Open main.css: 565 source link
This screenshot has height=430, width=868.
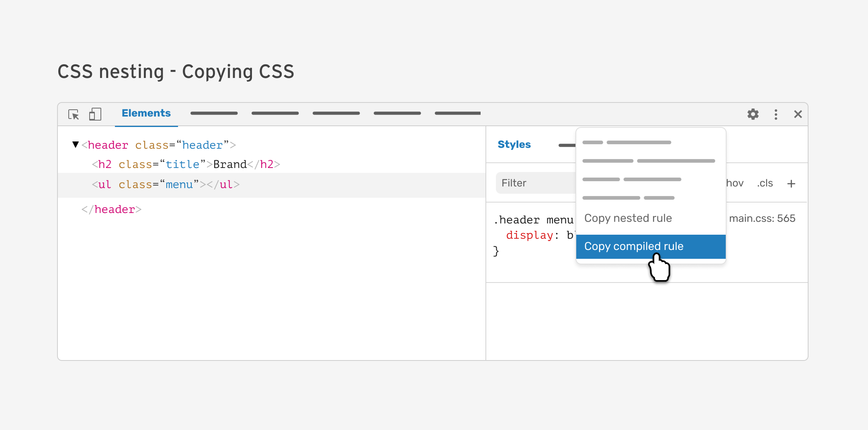click(x=762, y=218)
